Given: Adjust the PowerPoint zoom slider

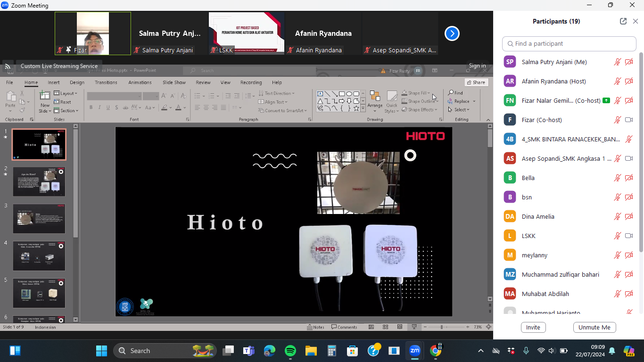Looking at the screenshot, I should pos(442,327).
